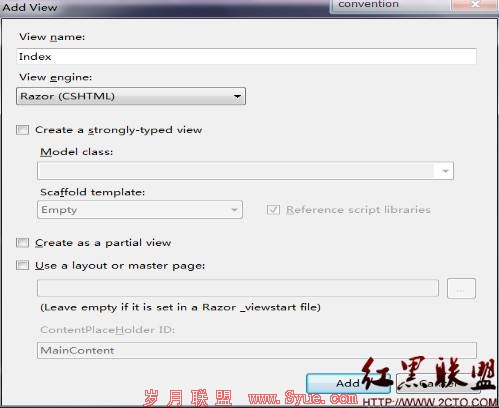Viewport: 499px width, 408px height.
Task: Click the Add button
Action: click(x=348, y=383)
